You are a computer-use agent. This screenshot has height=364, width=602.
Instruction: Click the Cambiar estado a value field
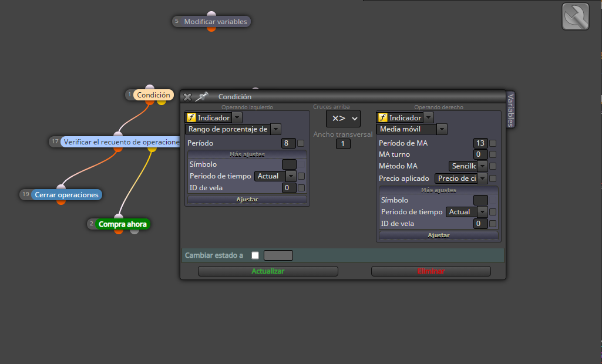tap(278, 255)
